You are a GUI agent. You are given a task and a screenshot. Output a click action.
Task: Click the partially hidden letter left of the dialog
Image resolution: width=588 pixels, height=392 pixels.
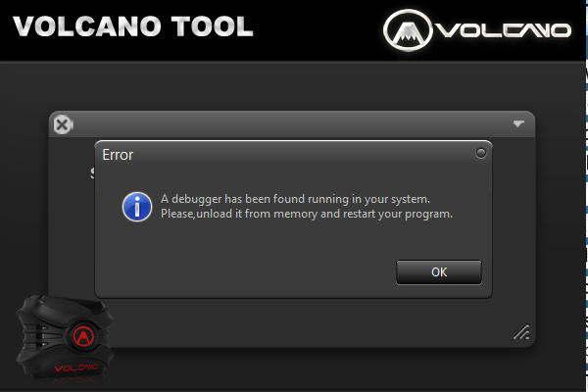[92, 172]
